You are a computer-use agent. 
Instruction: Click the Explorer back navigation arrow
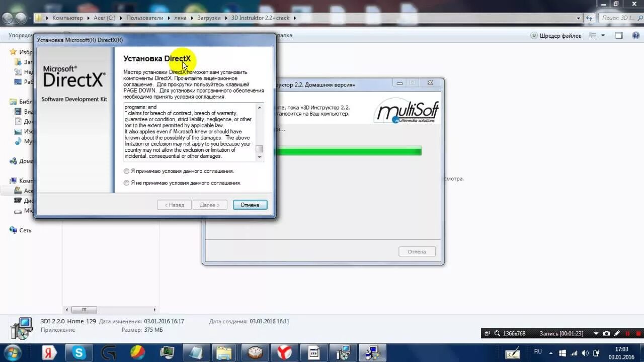pos(8,18)
